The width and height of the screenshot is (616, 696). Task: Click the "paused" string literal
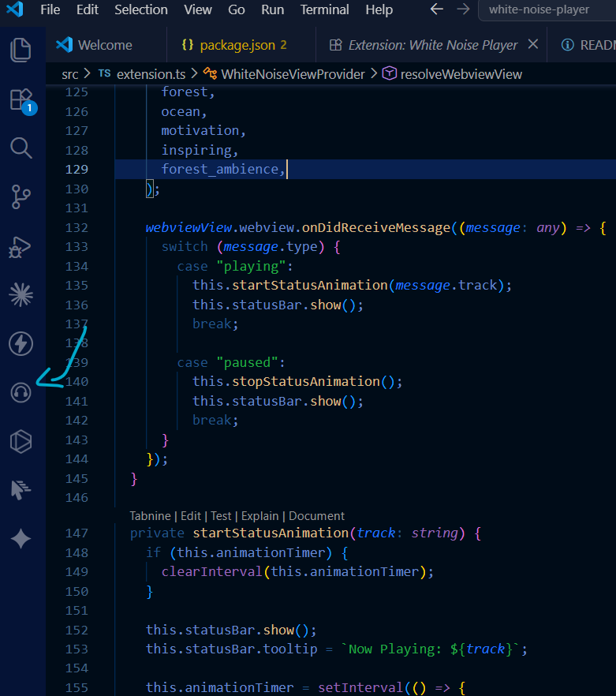click(x=248, y=363)
